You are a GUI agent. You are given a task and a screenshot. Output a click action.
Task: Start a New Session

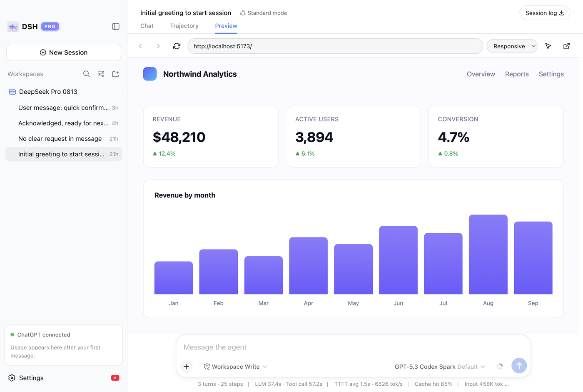pyautogui.click(x=64, y=52)
